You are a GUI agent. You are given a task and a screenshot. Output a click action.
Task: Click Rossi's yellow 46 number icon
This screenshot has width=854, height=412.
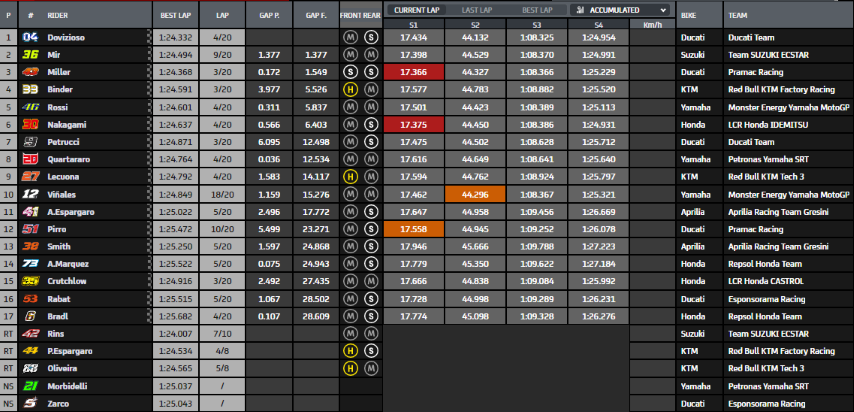pyautogui.click(x=31, y=106)
